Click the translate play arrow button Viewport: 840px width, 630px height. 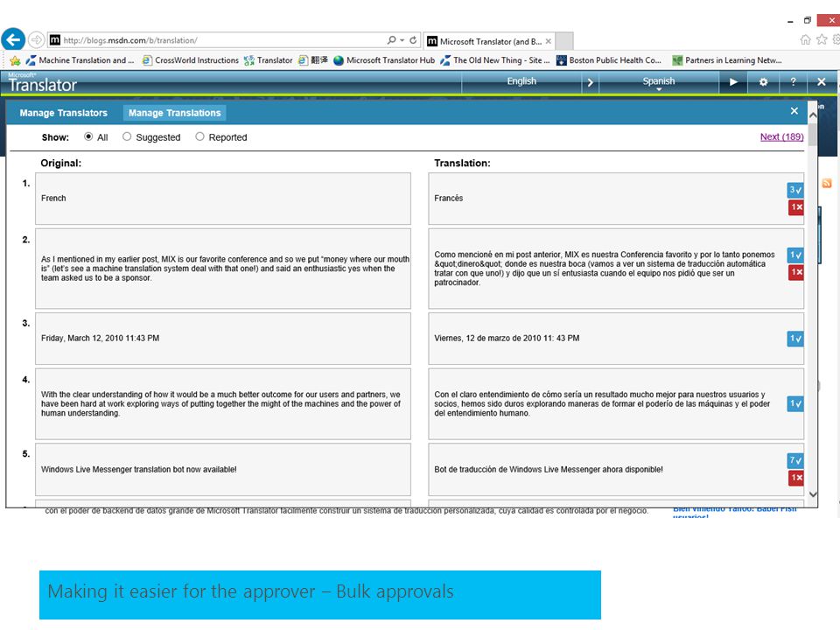(x=733, y=82)
